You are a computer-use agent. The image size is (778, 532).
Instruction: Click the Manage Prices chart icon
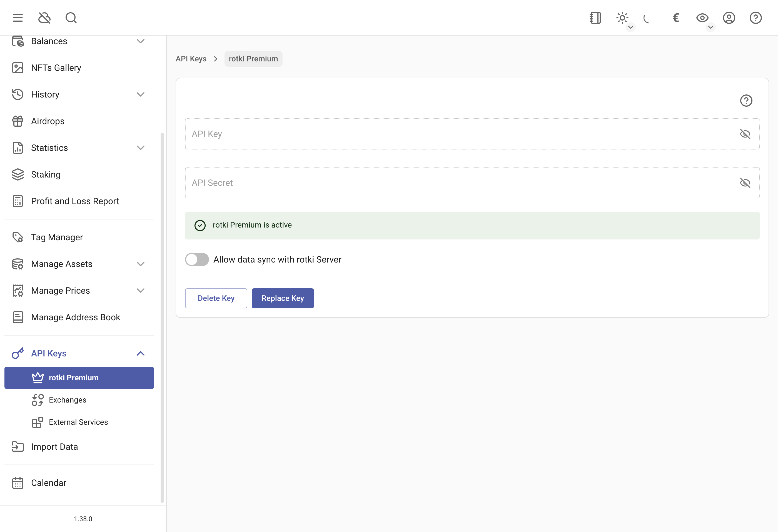[x=18, y=291]
